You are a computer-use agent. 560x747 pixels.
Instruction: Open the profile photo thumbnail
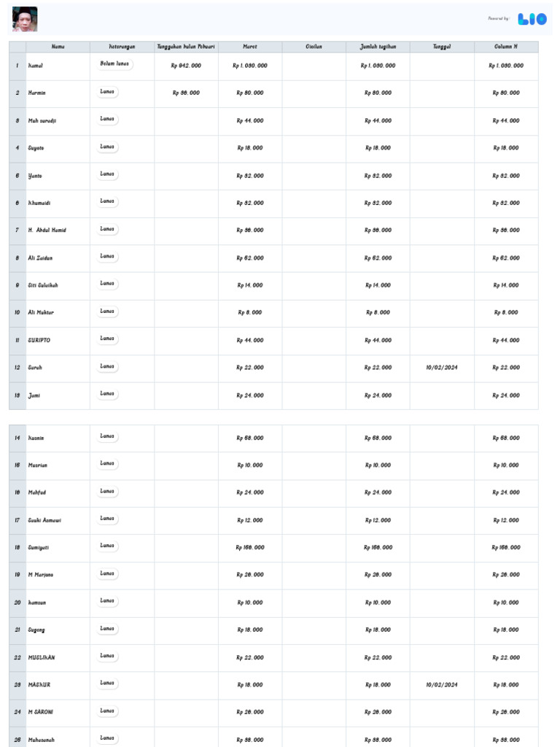click(x=25, y=20)
